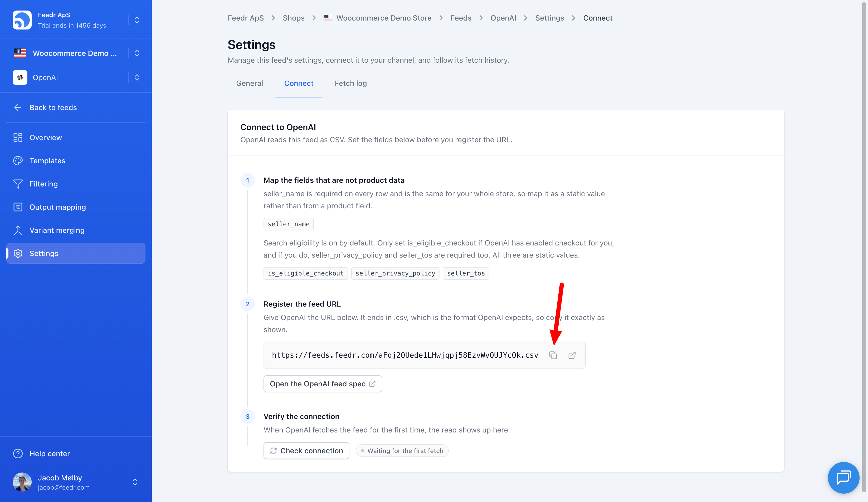Click the seller_name field tag
The width and height of the screenshot is (868, 502).
[289, 224]
